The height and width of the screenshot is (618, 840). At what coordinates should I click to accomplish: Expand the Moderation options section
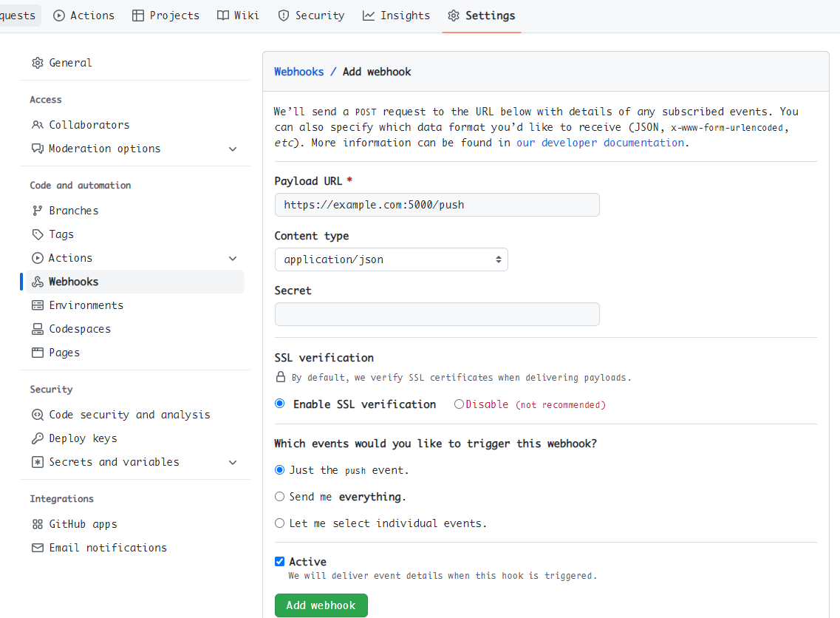(233, 149)
